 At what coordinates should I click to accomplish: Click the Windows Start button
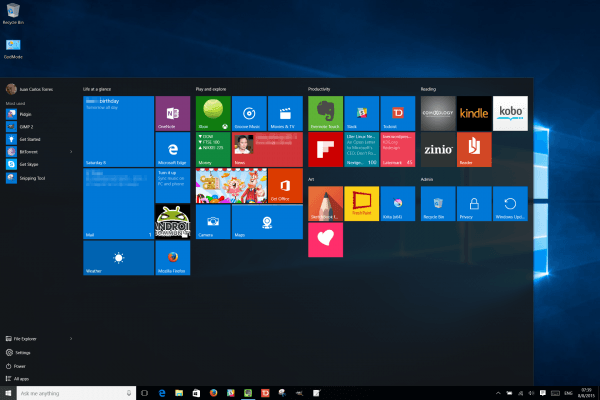8,393
